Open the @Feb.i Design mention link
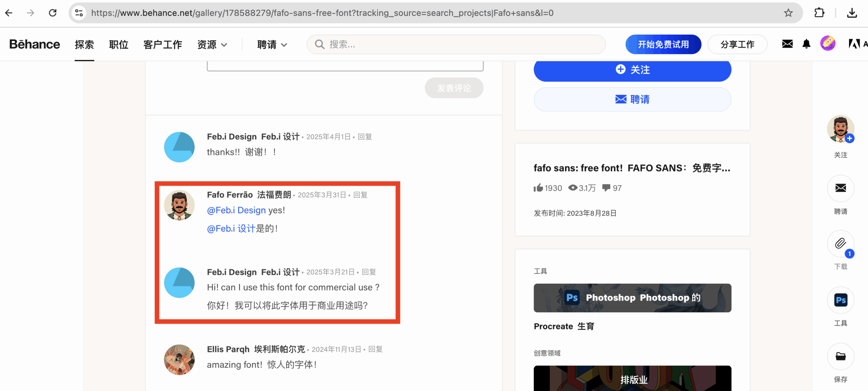Viewport: 868px width, 391px height. point(236,210)
